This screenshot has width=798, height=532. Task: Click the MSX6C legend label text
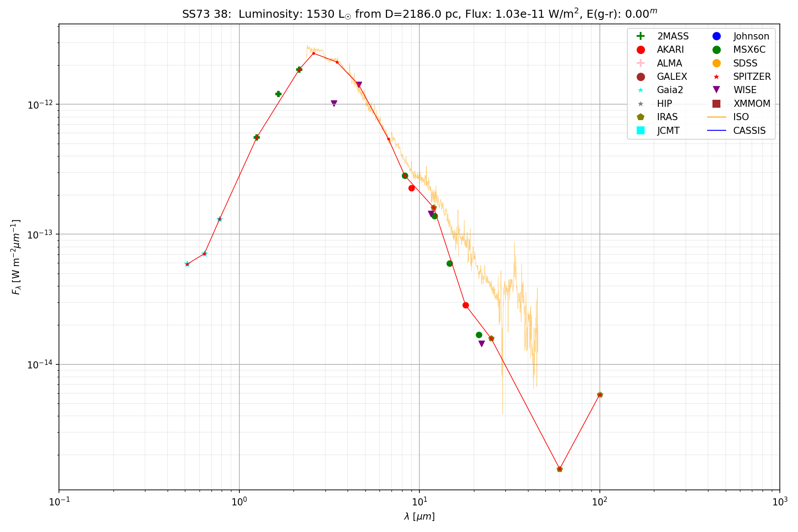[x=749, y=50]
